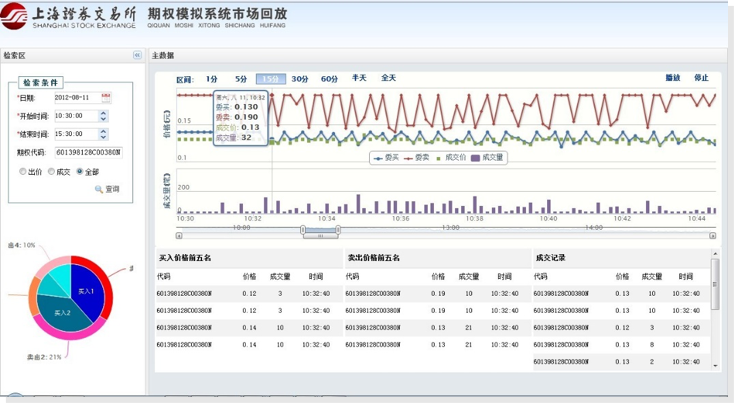
Task: Select 成交记录 row with 成交量 8
Action: coord(622,344)
